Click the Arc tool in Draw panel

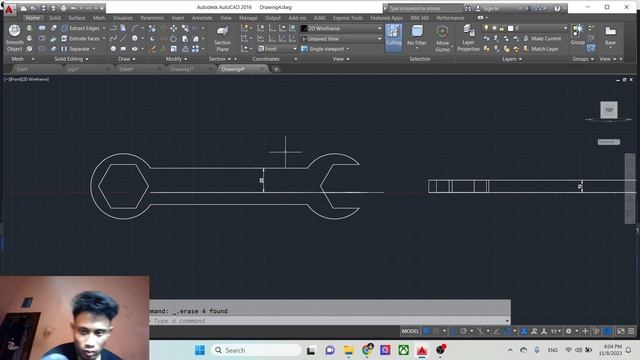pyautogui.click(x=135, y=28)
